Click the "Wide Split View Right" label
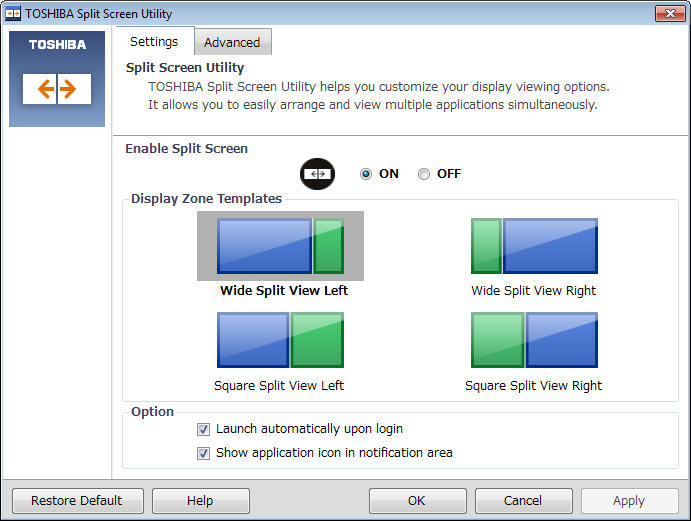691x521 pixels. tap(534, 291)
